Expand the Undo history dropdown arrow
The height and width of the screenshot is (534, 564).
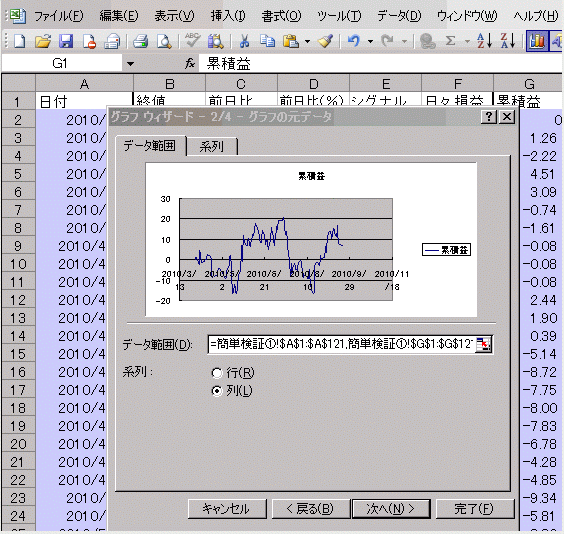point(370,41)
